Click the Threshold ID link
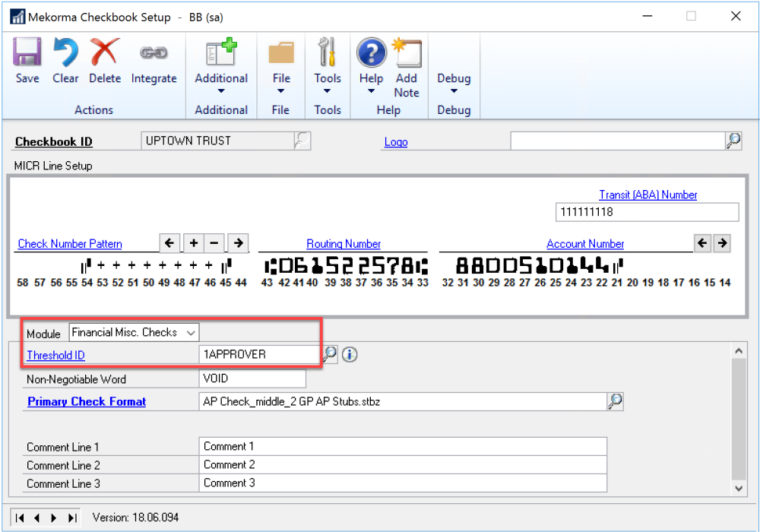The image size is (760, 532). pos(55,355)
